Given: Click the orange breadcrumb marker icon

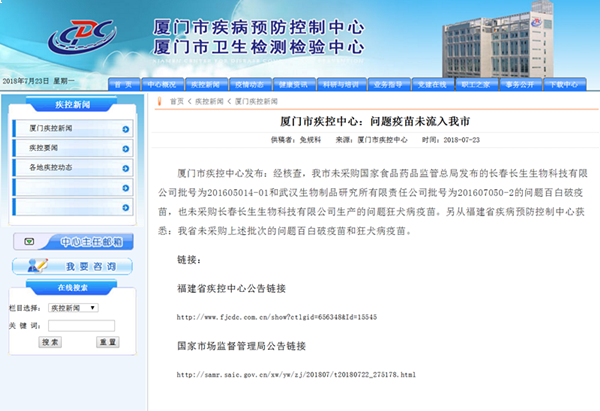Looking at the screenshot, I should click(160, 101).
